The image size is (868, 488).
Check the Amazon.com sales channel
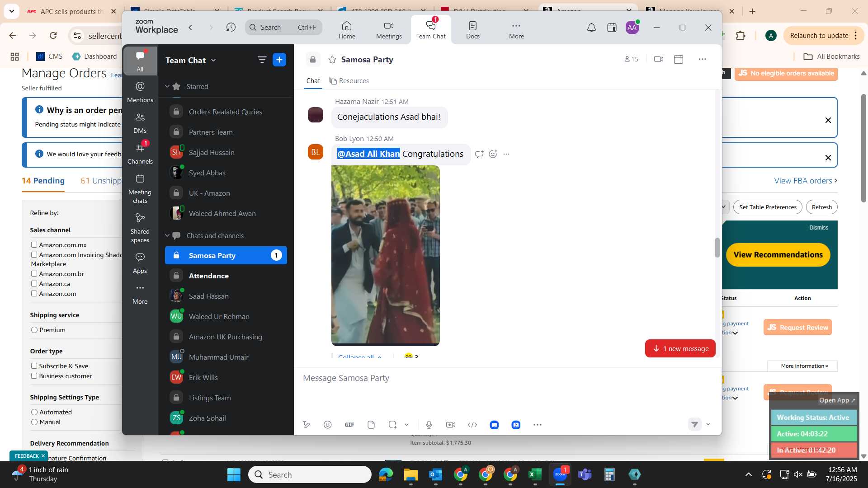coord(34,293)
